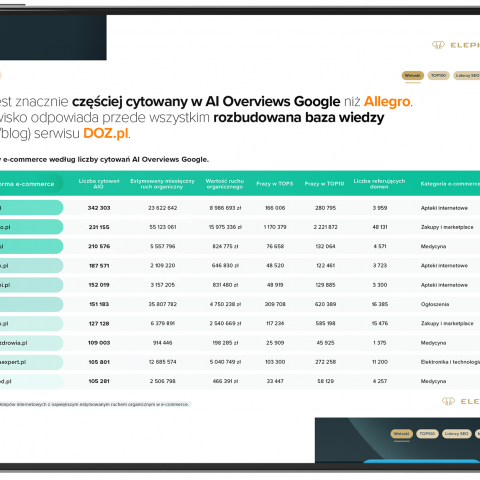This screenshot has height=480, width=480.
Task: Switch to the TOP100 tab above headline
Action: (438, 76)
